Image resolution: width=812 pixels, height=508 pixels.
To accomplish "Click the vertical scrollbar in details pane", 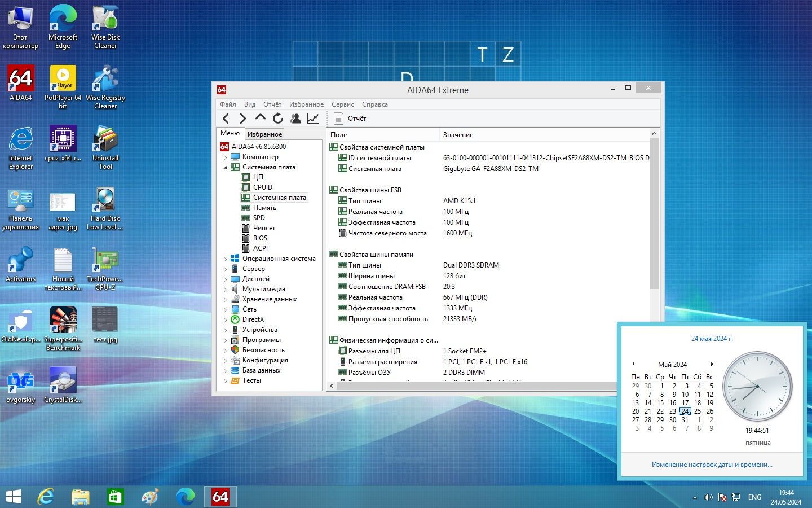I will click(x=654, y=214).
